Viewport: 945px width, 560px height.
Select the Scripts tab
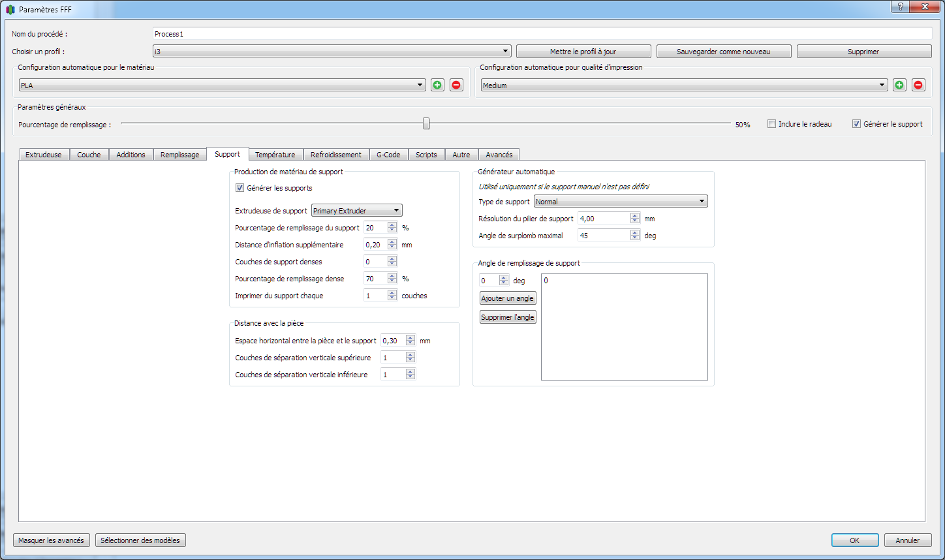point(426,155)
